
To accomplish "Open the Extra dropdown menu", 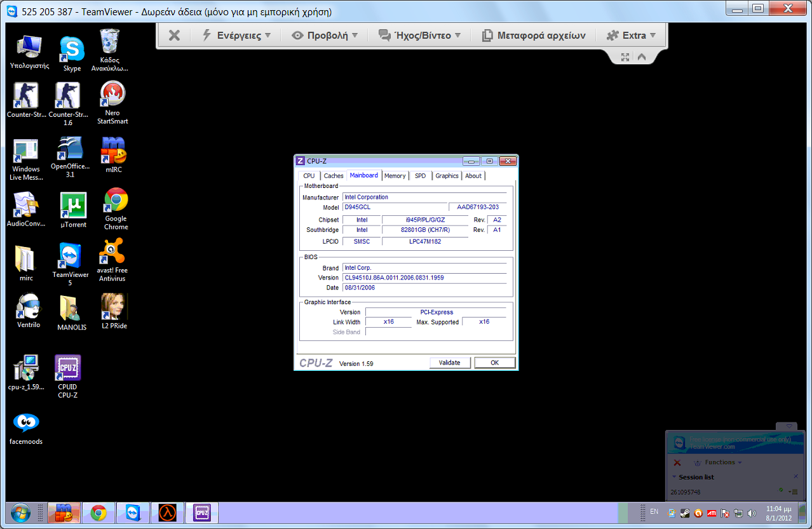I will pos(631,36).
